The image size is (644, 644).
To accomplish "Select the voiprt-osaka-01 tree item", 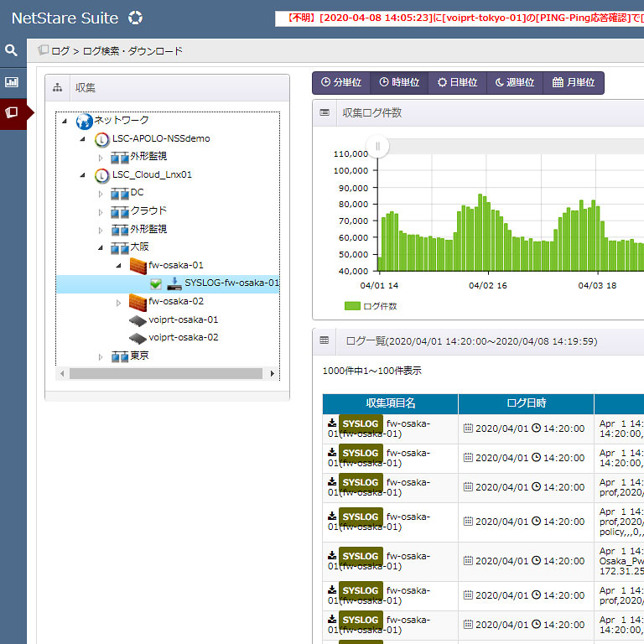I will point(183,320).
